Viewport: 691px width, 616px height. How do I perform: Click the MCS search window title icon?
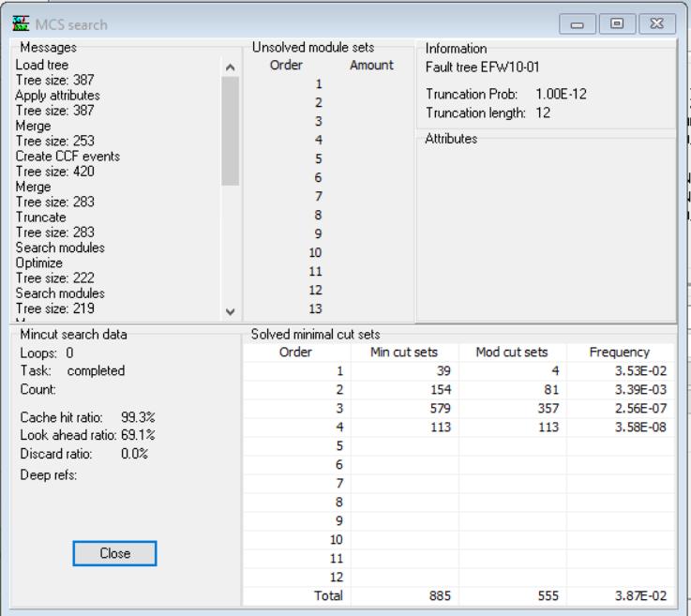[x=21, y=23]
